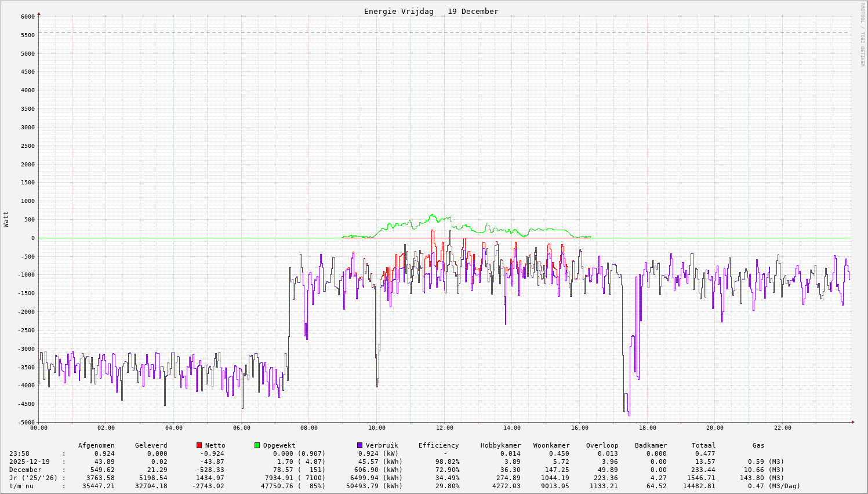
Task: Click the Watt y-axis label
Action: [x=6, y=219]
